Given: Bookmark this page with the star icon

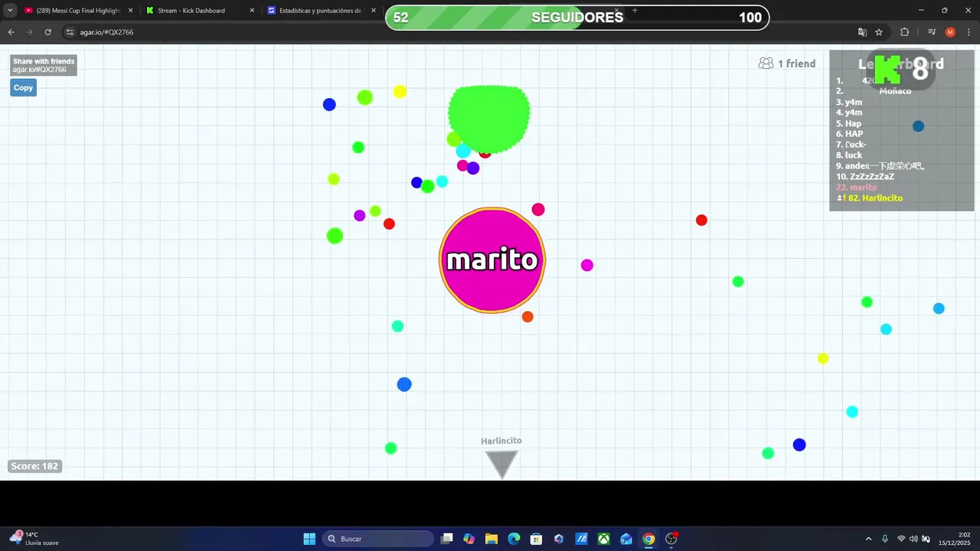Looking at the screenshot, I should point(879,32).
